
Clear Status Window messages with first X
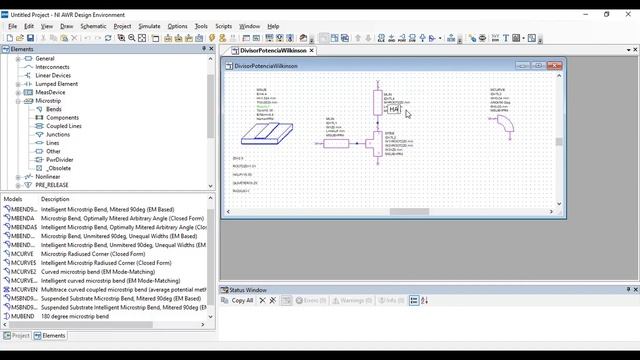pyautogui.click(x=262, y=300)
